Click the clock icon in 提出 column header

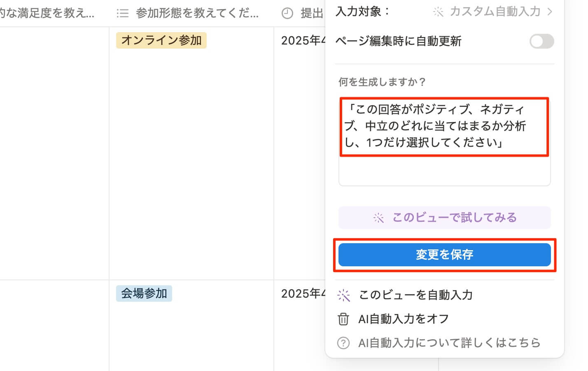pos(287,14)
